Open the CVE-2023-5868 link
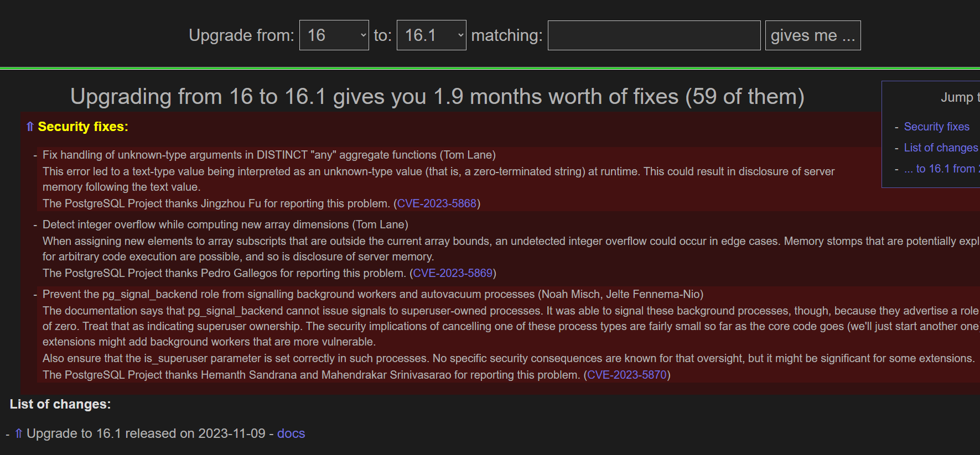The width and height of the screenshot is (980, 455). [437, 203]
